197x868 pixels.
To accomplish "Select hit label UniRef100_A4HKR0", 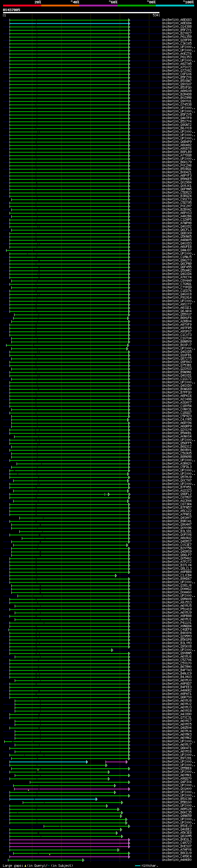I will 177,860.
